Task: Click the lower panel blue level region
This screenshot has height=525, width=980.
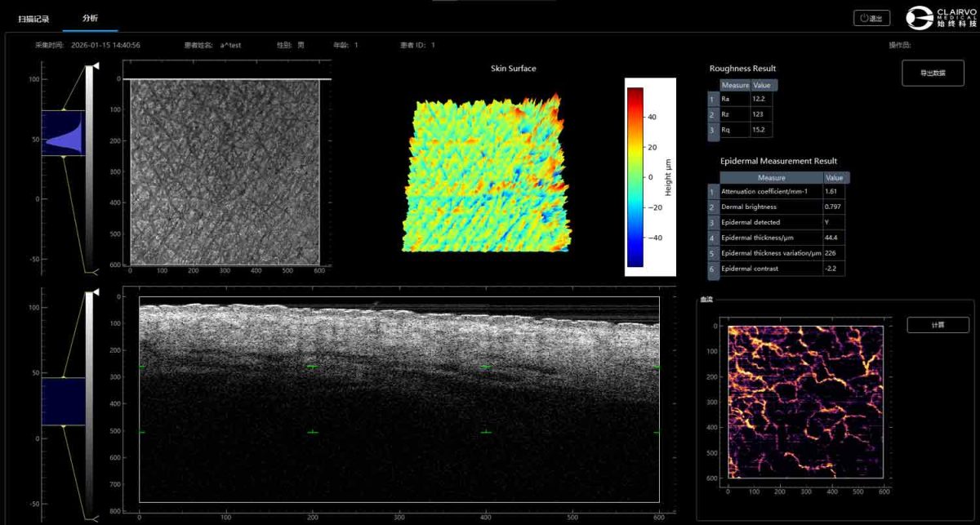Action: tap(64, 401)
